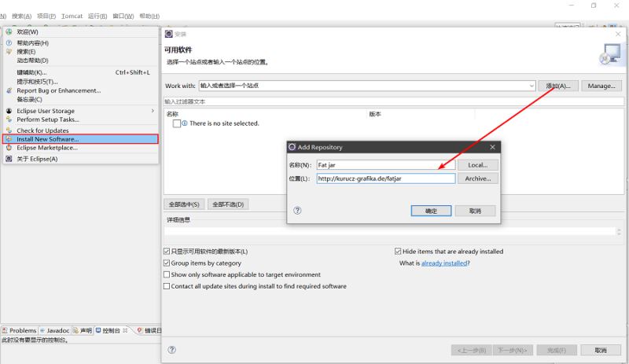Click the repository name field containing Fat jar
Image resolution: width=629 pixels, height=364 pixels.
pyautogui.click(x=386, y=165)
